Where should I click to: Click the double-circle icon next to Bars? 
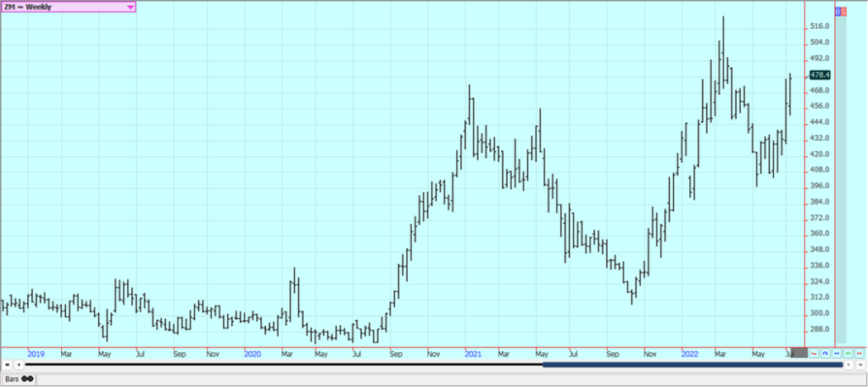(x=27, y=379)
